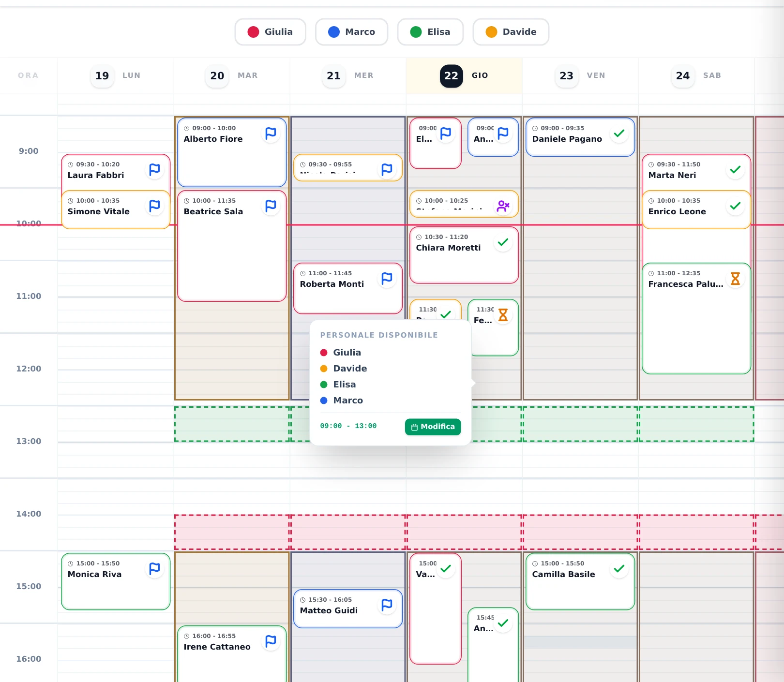The width and height of the screenshot is (784, 682).
Task: Select day 24 SAB in the header
Action: (x=696, y=75)
